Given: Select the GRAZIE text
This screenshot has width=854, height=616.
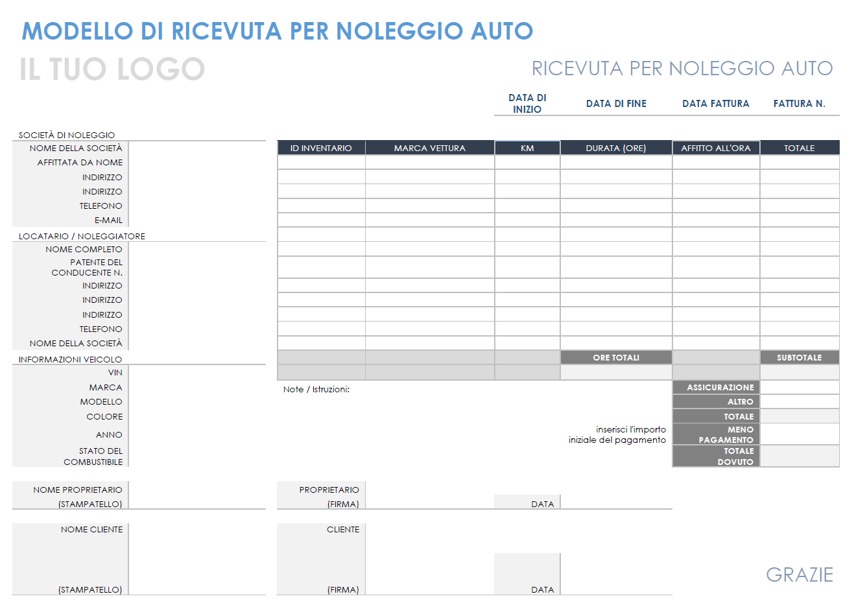Looking at the screenshot, I should pyautogui.click(x=800, y=575).
